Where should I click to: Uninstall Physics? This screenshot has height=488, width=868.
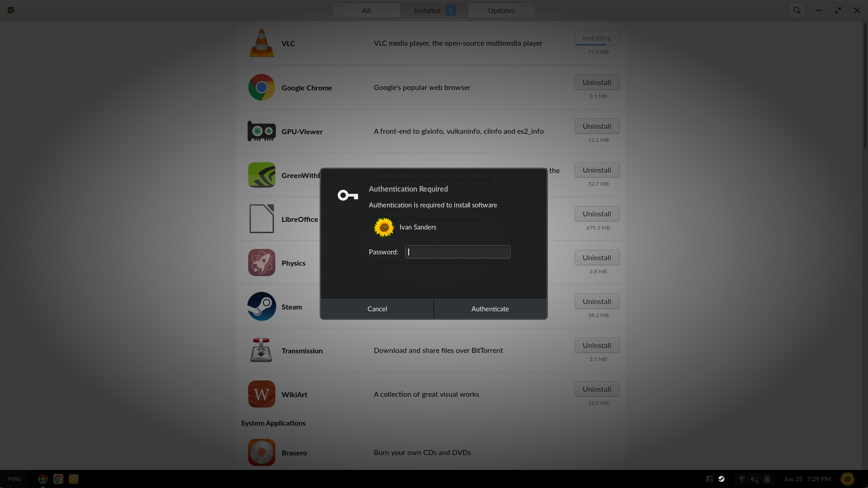click(x=597, y=258)
